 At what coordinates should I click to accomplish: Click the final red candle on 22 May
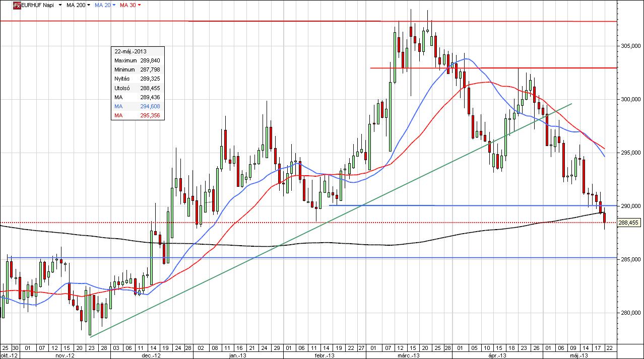(605, 218)
